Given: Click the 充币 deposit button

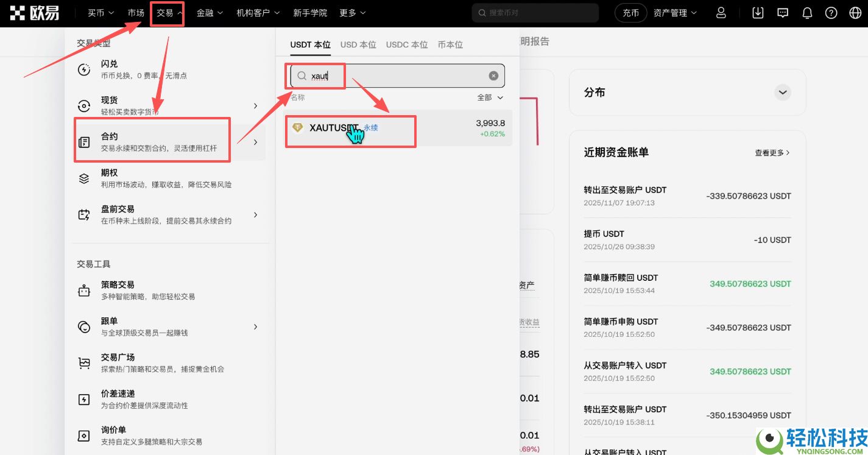Looking at the screenshot, I should tap(630, 12).
